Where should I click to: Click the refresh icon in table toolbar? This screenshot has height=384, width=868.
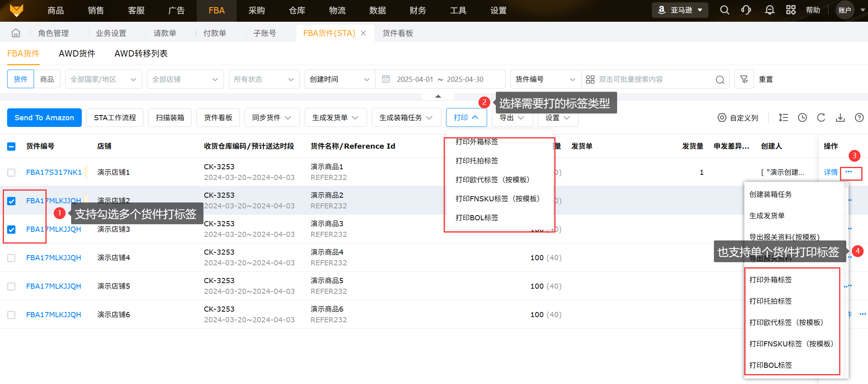tap(821, 118)
